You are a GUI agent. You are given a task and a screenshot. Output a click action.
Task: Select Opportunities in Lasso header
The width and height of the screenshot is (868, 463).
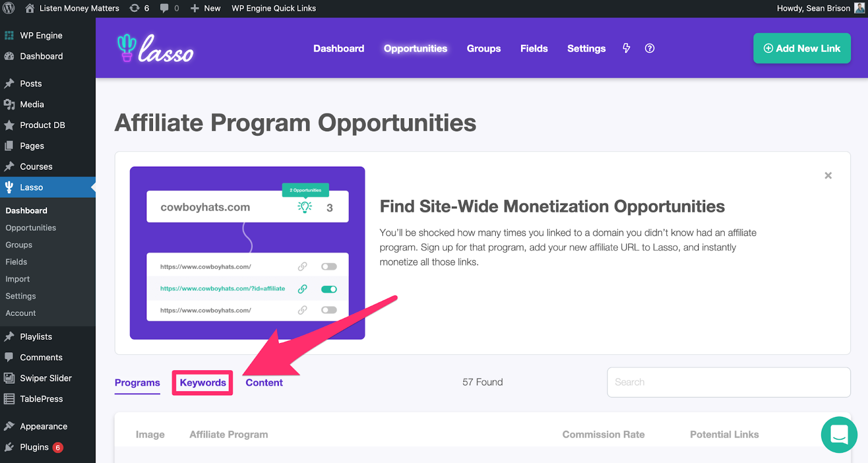click(x=416, y=48)
